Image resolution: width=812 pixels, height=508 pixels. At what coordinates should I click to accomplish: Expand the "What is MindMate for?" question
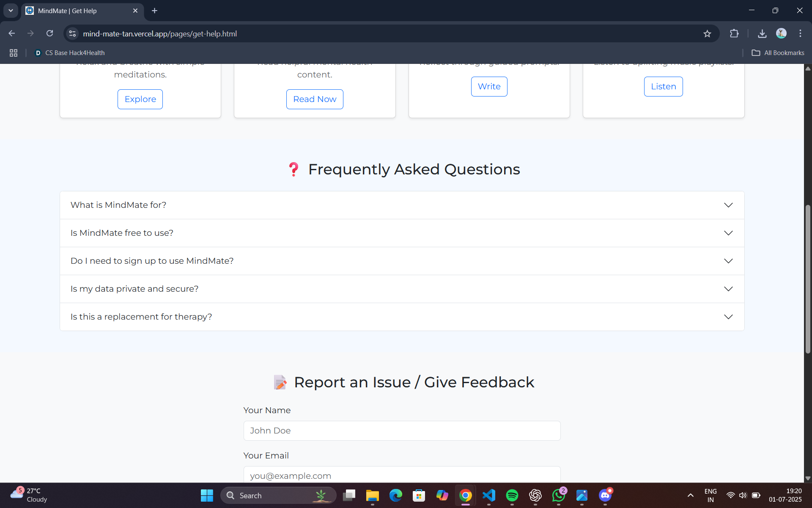(x=402, y=205)
